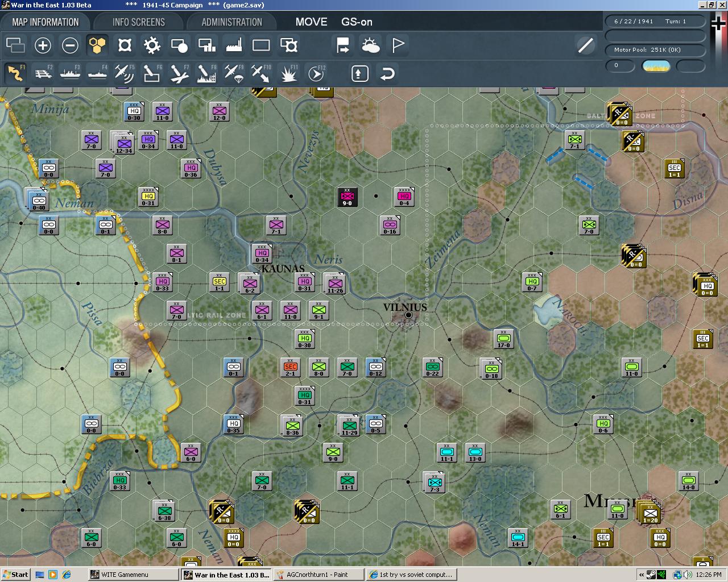The height and width of the screenshot is (582, 728).
Task: Select the F2 rail mode icon
Action: (x=43, y=73)
